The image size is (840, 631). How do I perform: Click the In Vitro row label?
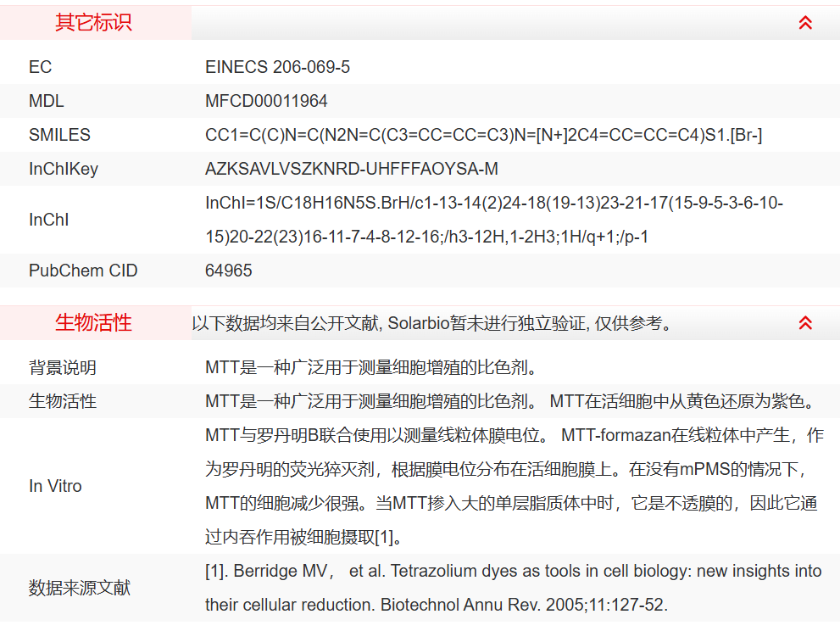tap(55, 486)
